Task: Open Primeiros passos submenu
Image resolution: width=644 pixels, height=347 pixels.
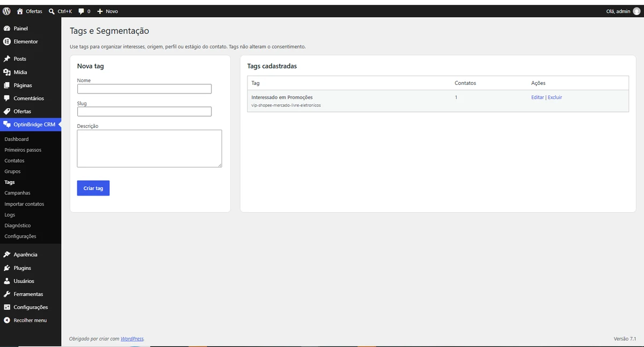Action: click(23, 150)
